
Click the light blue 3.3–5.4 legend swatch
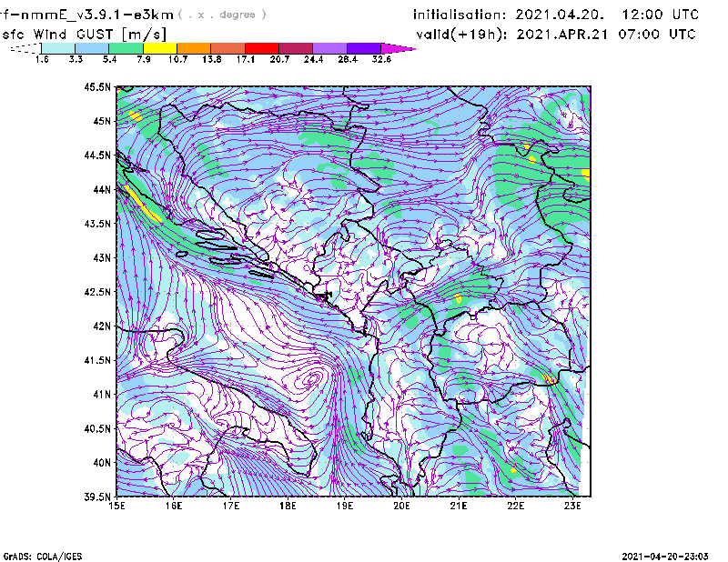[x=92, y=48]
